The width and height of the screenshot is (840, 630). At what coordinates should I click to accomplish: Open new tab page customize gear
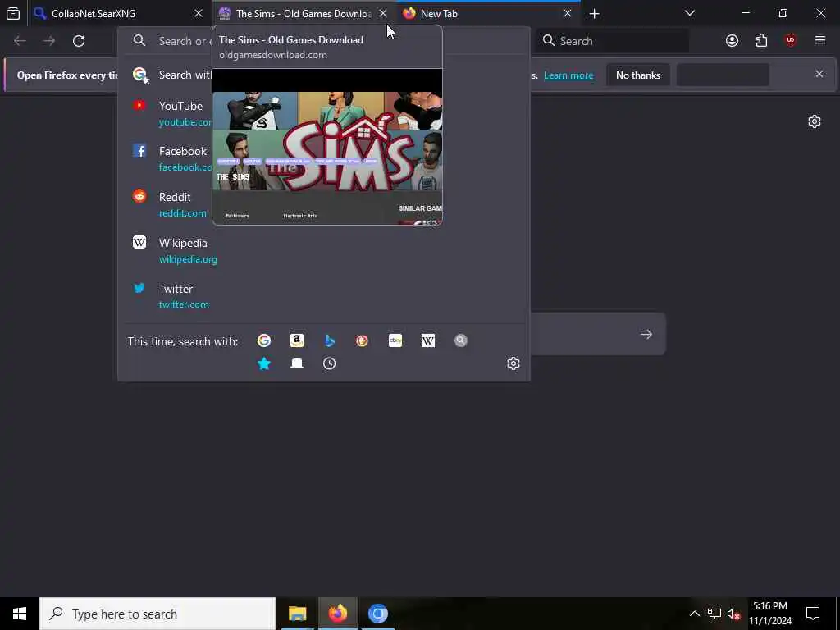(815, 121)
